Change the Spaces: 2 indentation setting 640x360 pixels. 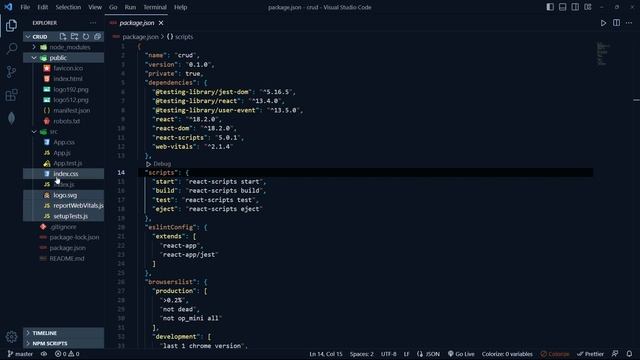point(362,354)
